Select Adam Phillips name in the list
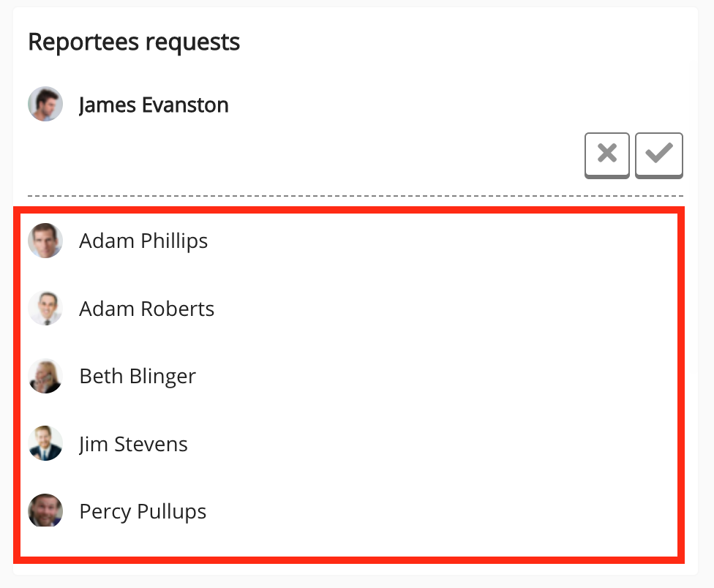714x588 pixels. click(143, 241)
